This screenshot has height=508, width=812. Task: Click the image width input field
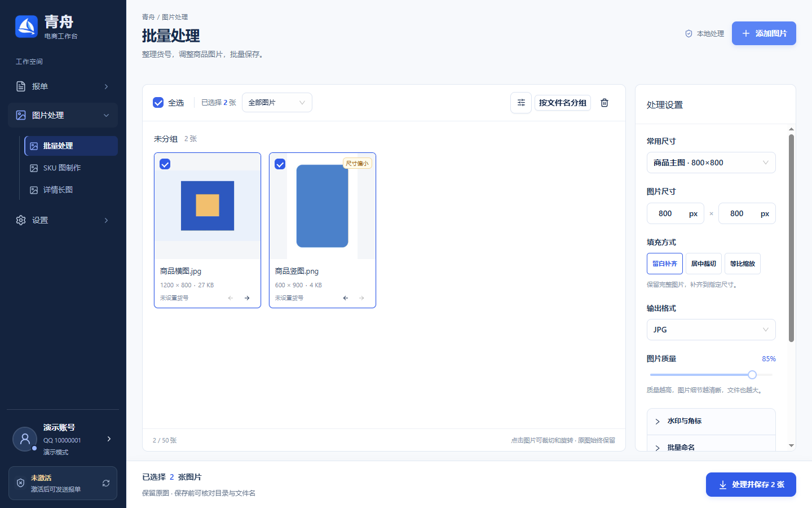pos(676,213)
